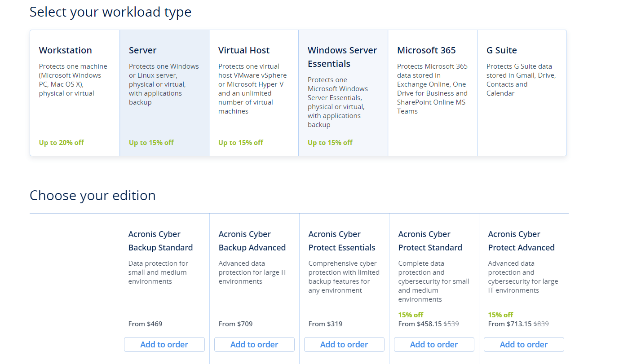Click 'Up to 15% off' under Windows Server Essentials
The width and height of the screenshot is (619, 364).
pyautogui.click(x=330, y=143)
